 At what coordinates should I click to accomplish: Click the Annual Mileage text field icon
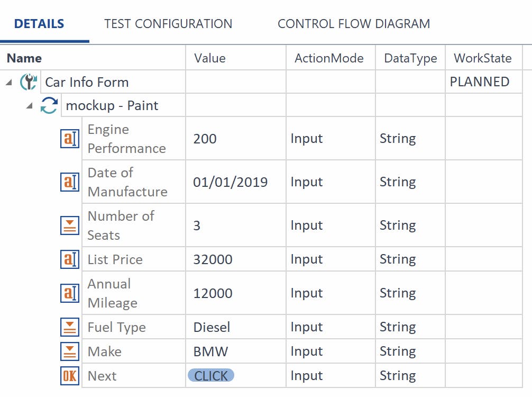pyautogui.click(x=70, y=293)
